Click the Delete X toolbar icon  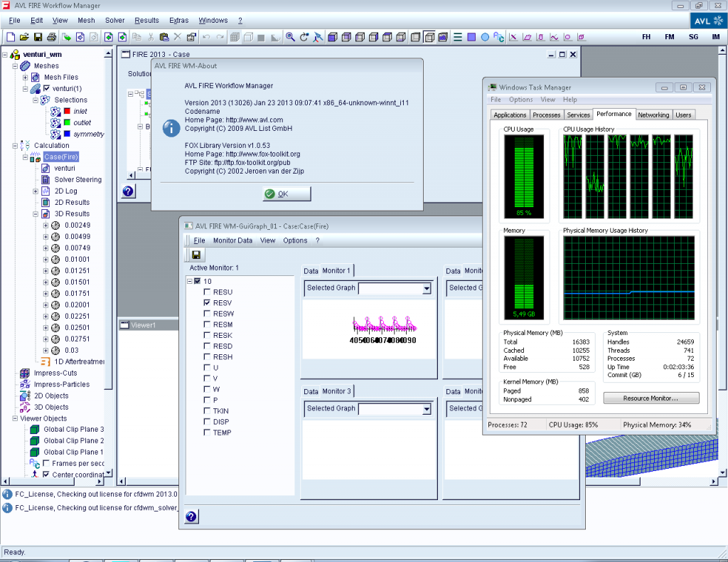(x=177, y=37)
